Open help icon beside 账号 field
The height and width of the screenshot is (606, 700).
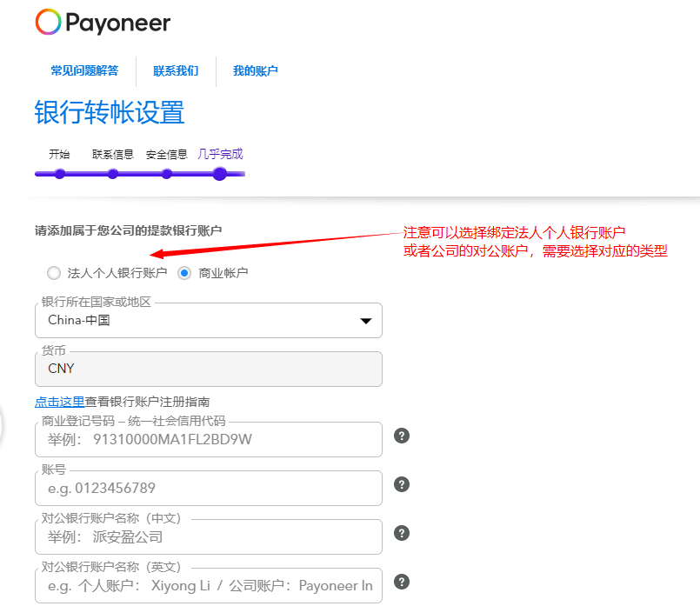point(402,484)
